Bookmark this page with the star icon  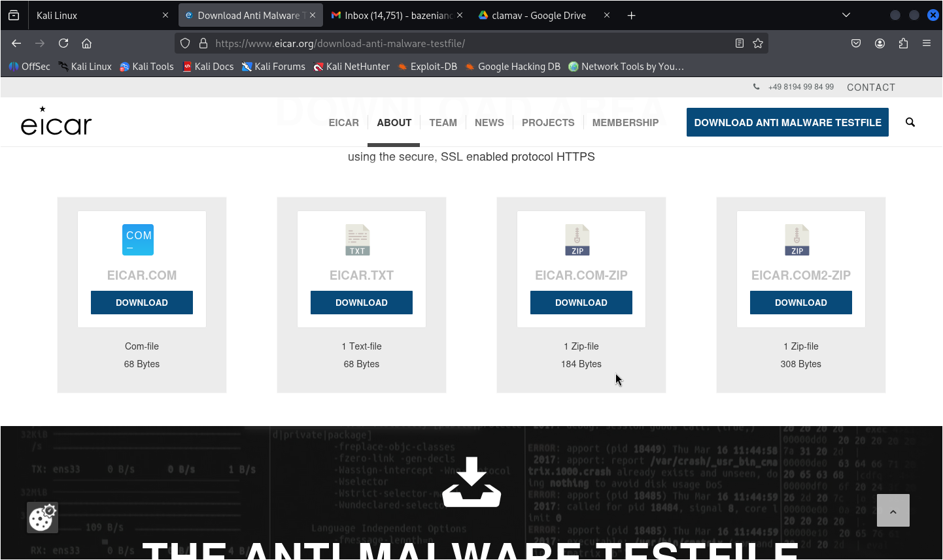click(758, 43)
